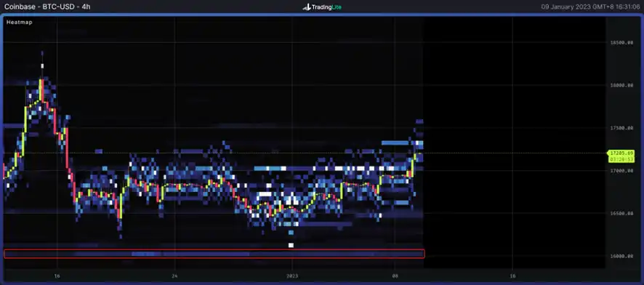Click inside the red-outlined liquidity zone
The height and width of the screenshot is (285, 644).
(214, 254)
